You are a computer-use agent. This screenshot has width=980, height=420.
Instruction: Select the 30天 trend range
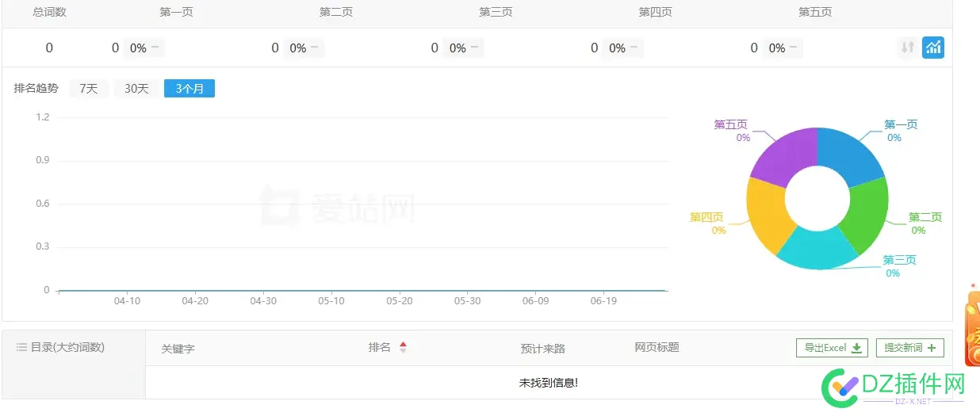pyautogui.click(x=136, y=89)
